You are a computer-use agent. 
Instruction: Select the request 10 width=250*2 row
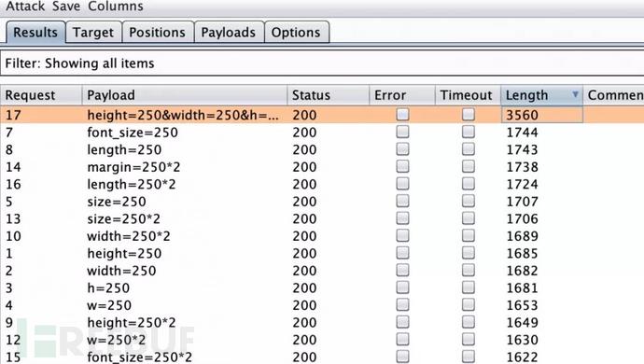322,236
